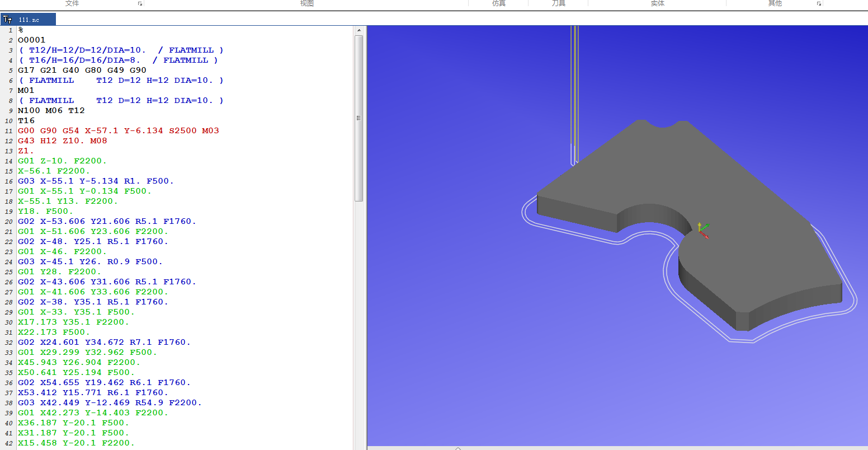Click the editor vertical scrollbar thumb

pos(359,118)
